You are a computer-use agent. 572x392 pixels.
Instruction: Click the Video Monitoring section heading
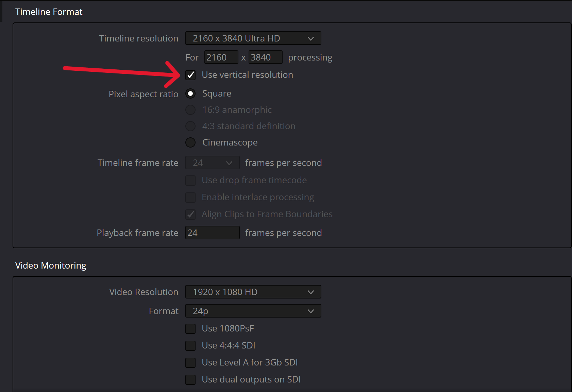[51, 266]
